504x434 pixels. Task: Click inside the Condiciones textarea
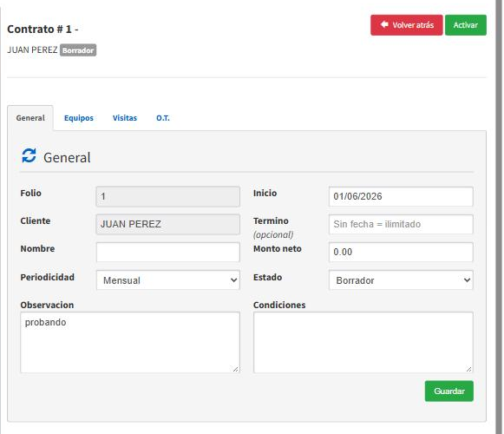363,342
